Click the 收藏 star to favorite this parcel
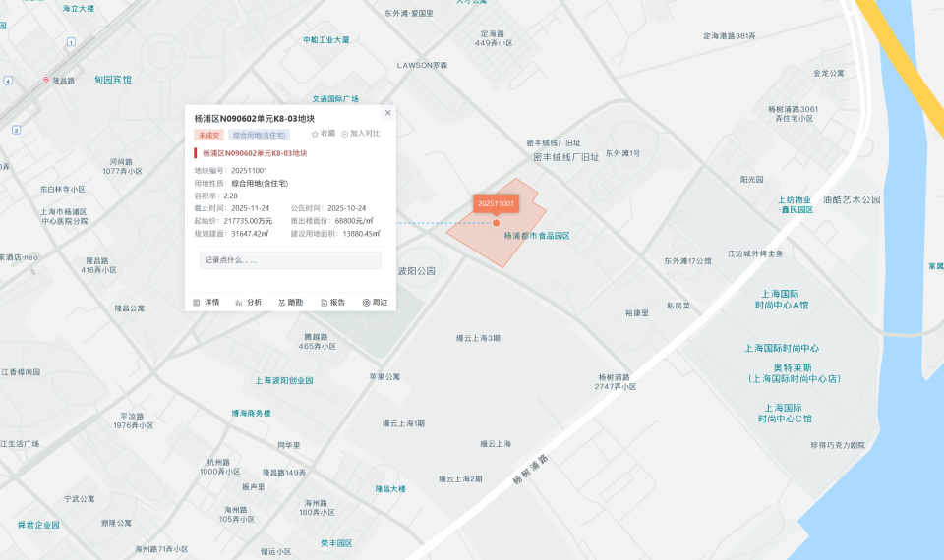This screenshot has width=944, height=560. click(324, 134)
